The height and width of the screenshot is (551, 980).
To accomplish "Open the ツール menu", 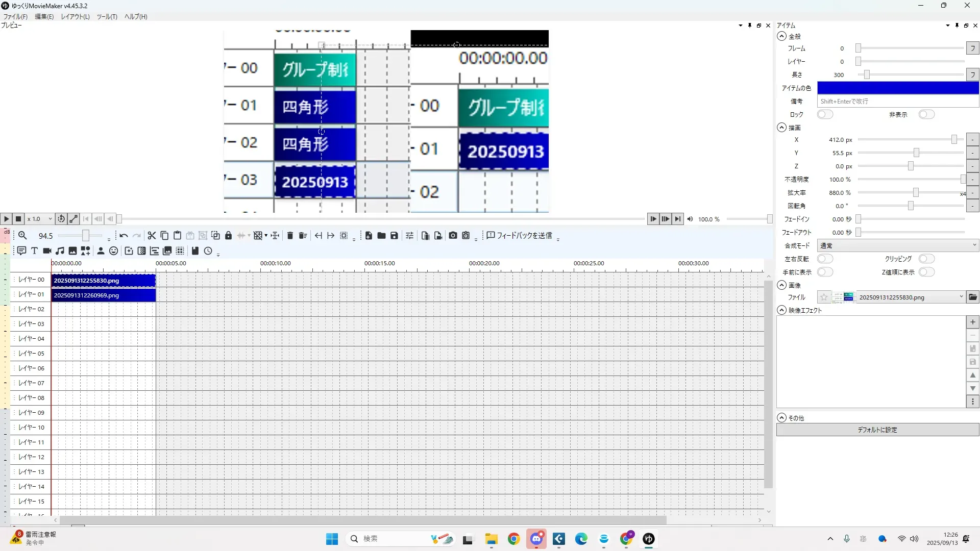I will pos(107,17).
